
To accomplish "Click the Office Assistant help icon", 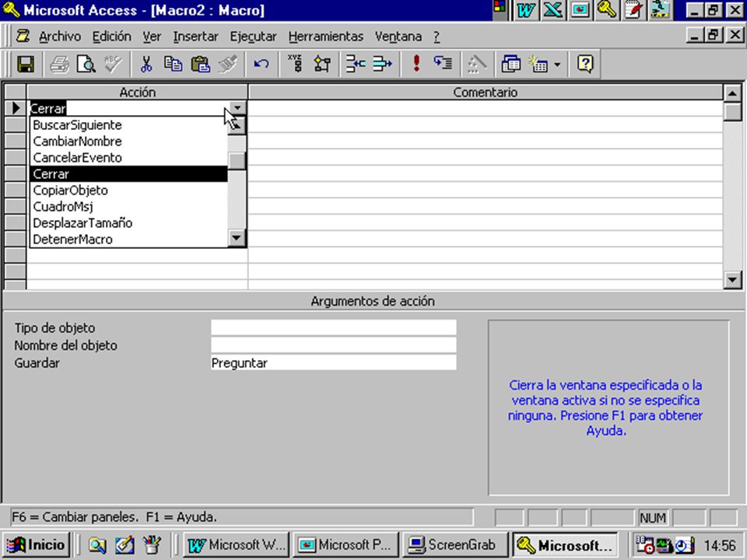I will point(585,64).
